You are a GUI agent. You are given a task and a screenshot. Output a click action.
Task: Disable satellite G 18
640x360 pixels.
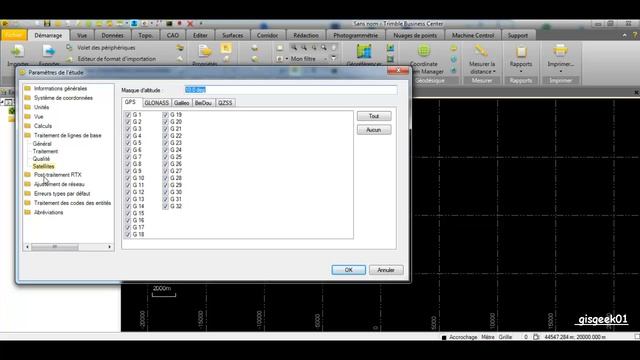(128, 234)
